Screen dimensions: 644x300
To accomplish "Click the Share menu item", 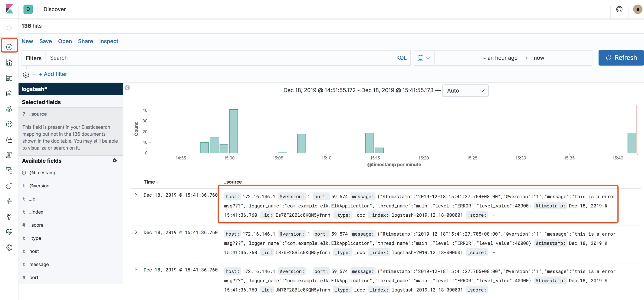I will tap(85, 41).
